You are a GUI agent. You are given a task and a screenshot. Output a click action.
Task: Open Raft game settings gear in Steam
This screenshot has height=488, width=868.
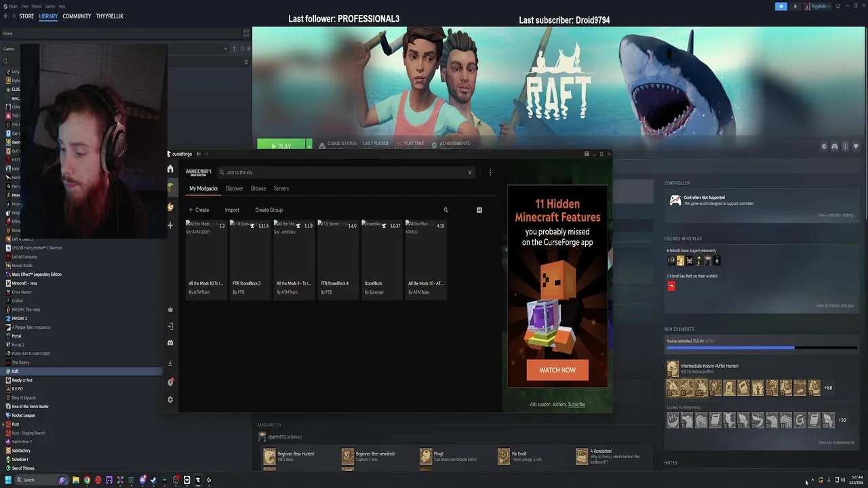824,146
